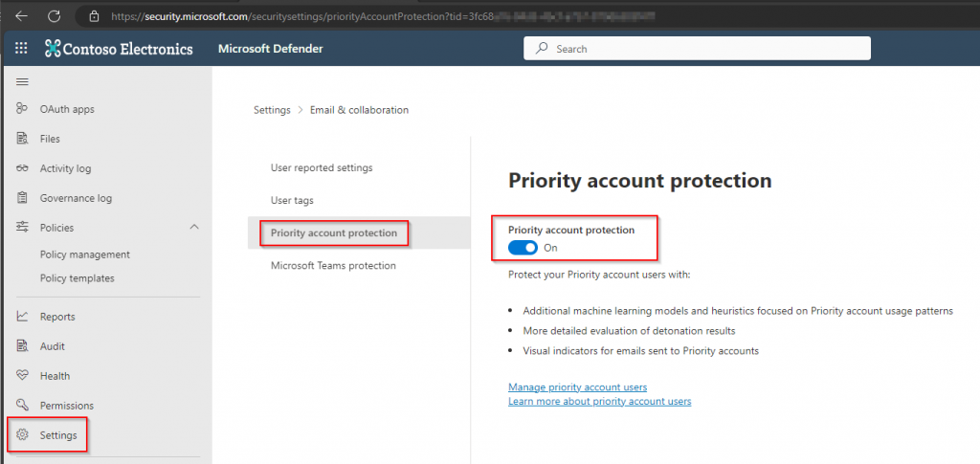This screenshot has width=980, height=464.
Task: Open Policy management in sidebar
Action: point(84,254)
